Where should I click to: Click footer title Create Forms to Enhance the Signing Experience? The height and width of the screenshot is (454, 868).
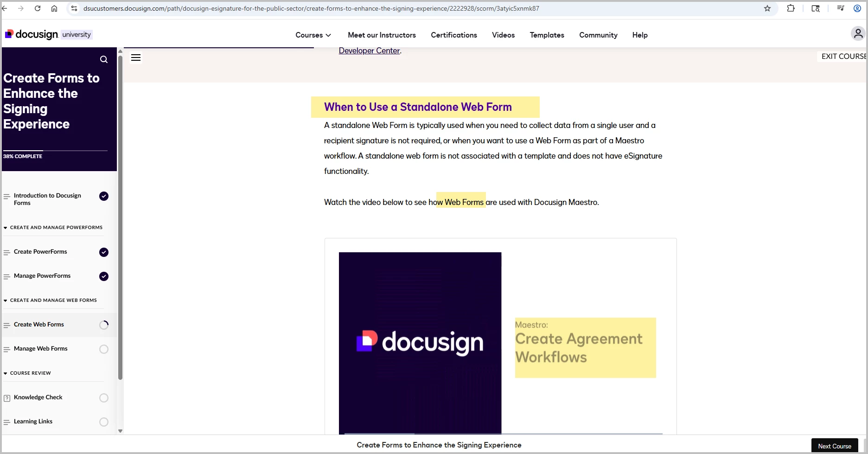(x=439, y=445)
